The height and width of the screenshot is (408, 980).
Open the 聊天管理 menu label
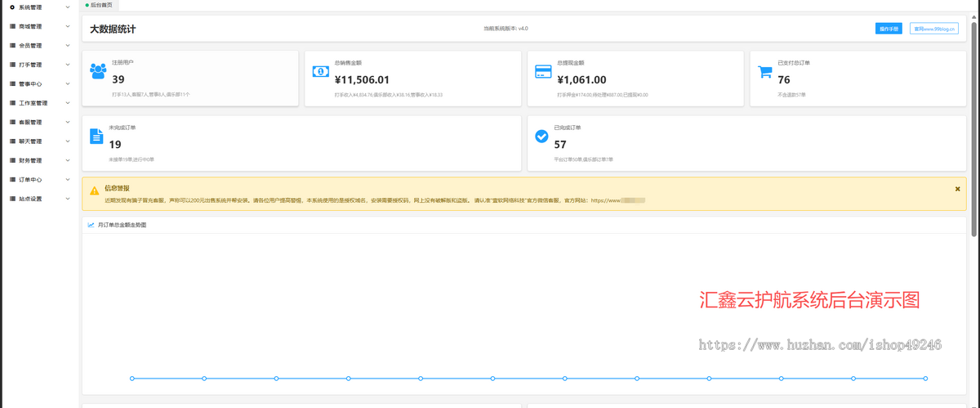(x=30, y=141)
